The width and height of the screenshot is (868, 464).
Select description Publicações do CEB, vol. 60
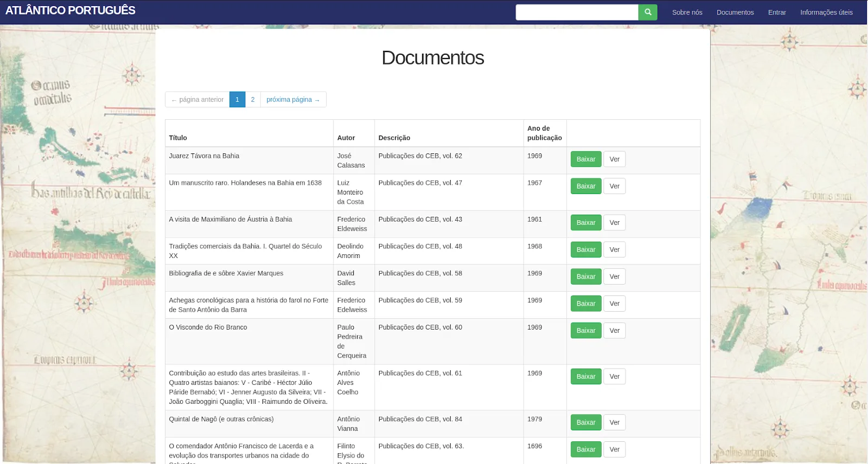tap(420, 327)
